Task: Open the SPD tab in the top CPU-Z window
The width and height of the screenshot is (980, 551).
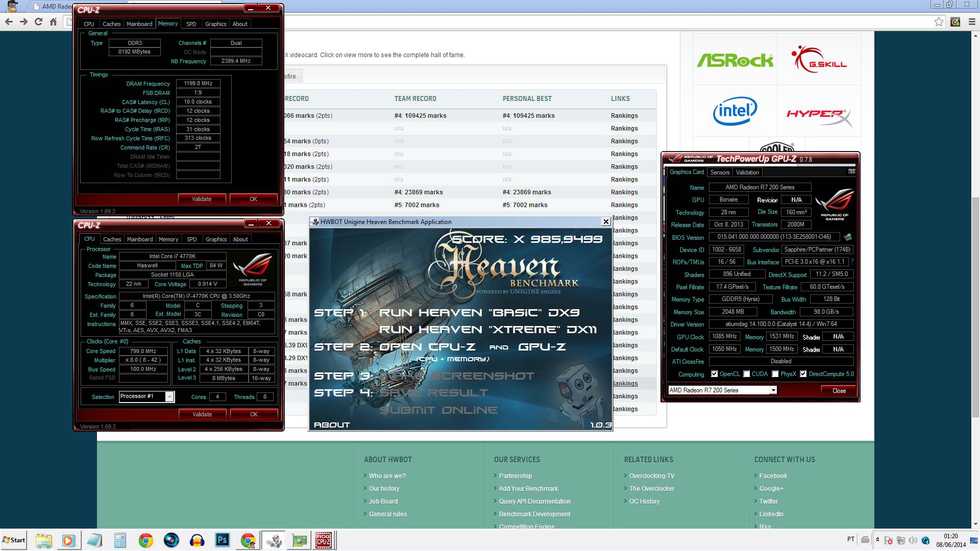Action: (x=191, y=24)
